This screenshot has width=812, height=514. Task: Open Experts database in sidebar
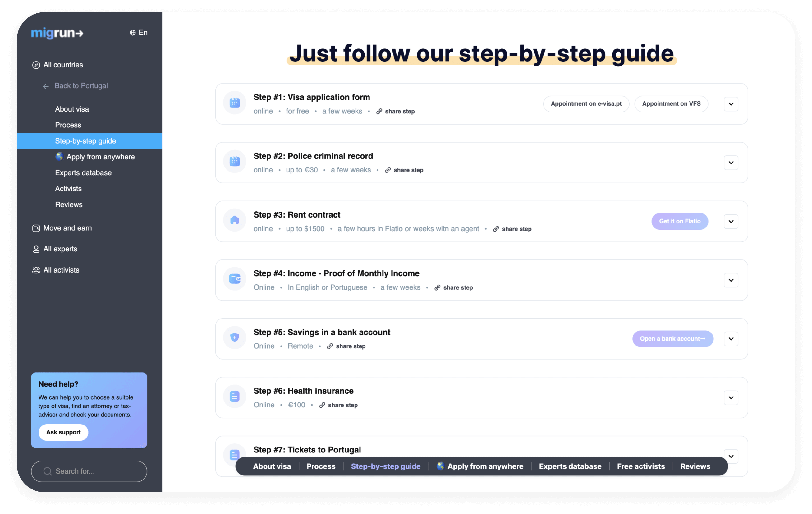point(83,173)
